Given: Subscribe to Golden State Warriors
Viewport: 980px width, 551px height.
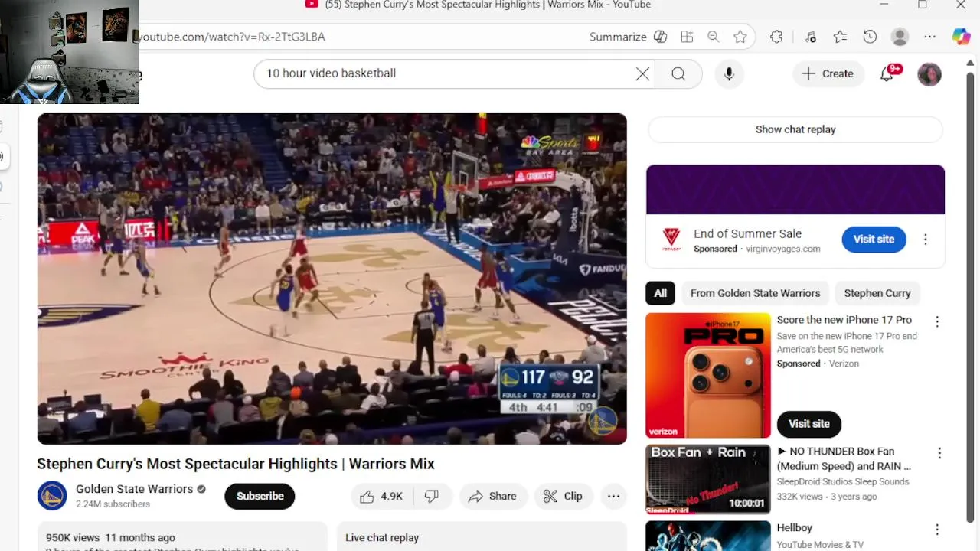Looking at the screenshot, I should (x=260, y=496).
